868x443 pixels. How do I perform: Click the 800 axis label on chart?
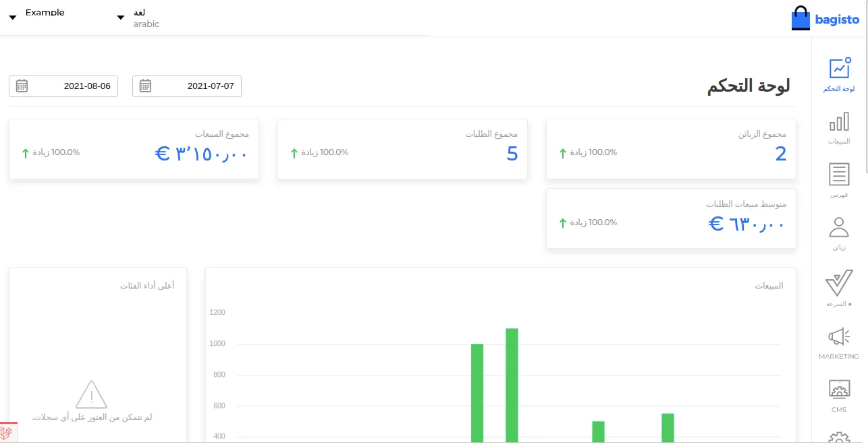click(x=219, y=375)
